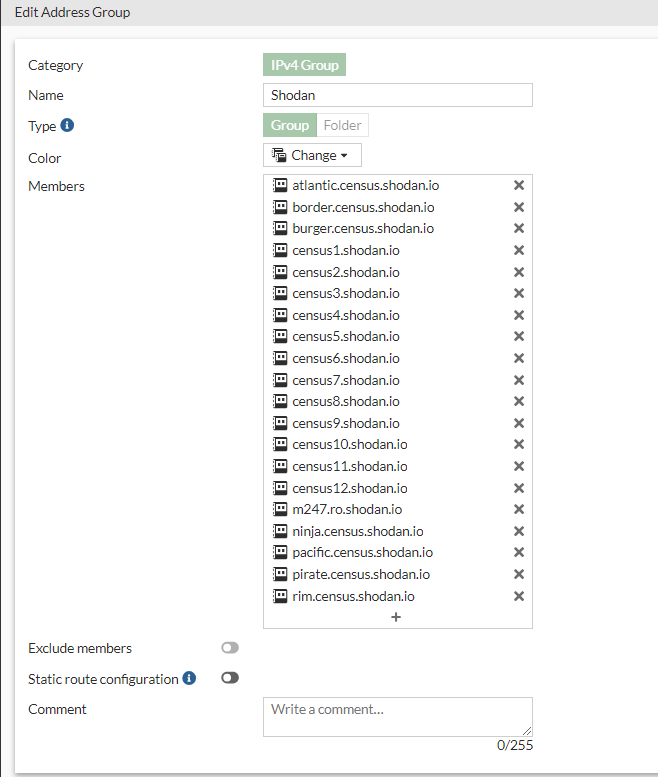Click address icon of census6.shodan.io
The width and height of the screenshot is (658, 777).
[x=280, y=358]
